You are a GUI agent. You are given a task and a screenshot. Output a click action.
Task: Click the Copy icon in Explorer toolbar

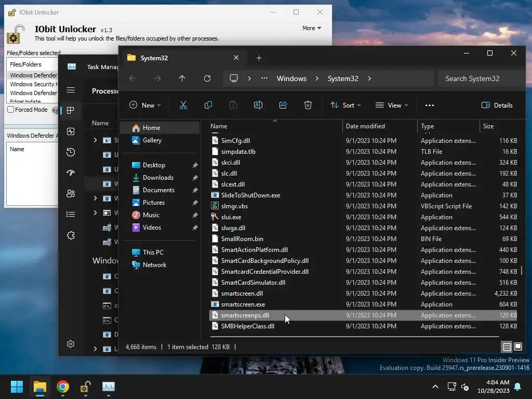[x=208, y=105]
